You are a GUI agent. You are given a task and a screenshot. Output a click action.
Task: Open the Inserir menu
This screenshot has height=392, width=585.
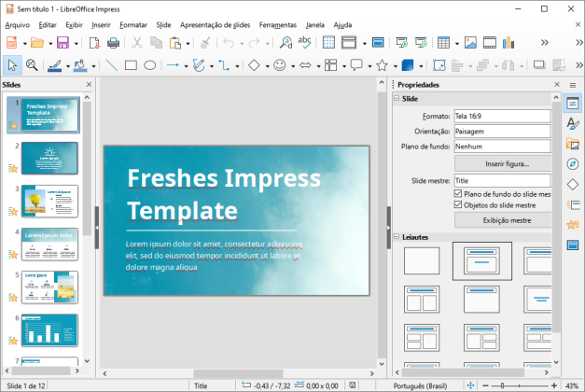tap(101, 25)
